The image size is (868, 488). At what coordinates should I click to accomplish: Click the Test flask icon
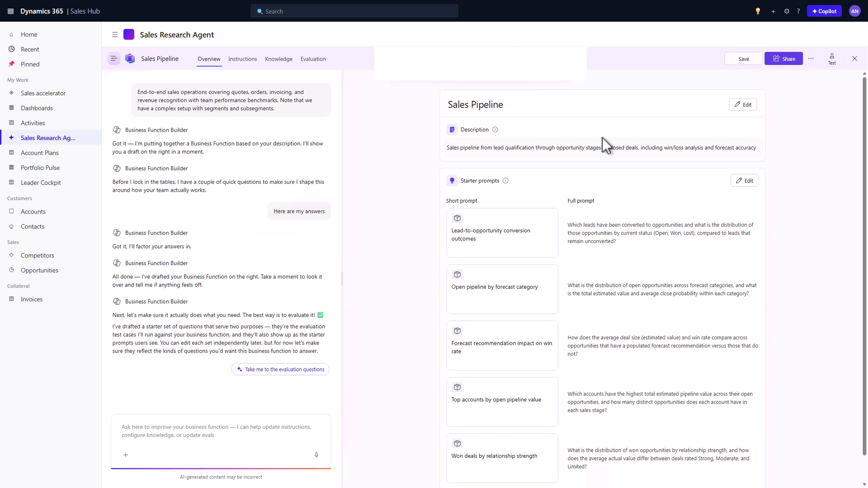832,59
